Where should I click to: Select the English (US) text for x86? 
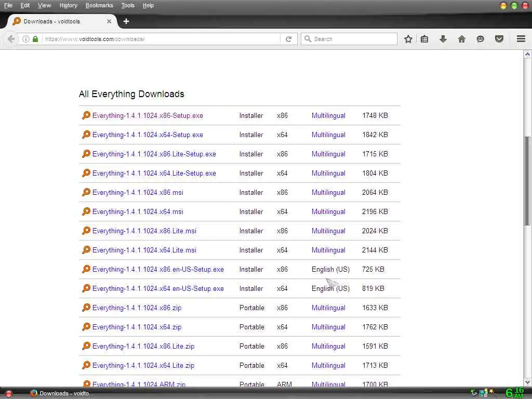330,270
